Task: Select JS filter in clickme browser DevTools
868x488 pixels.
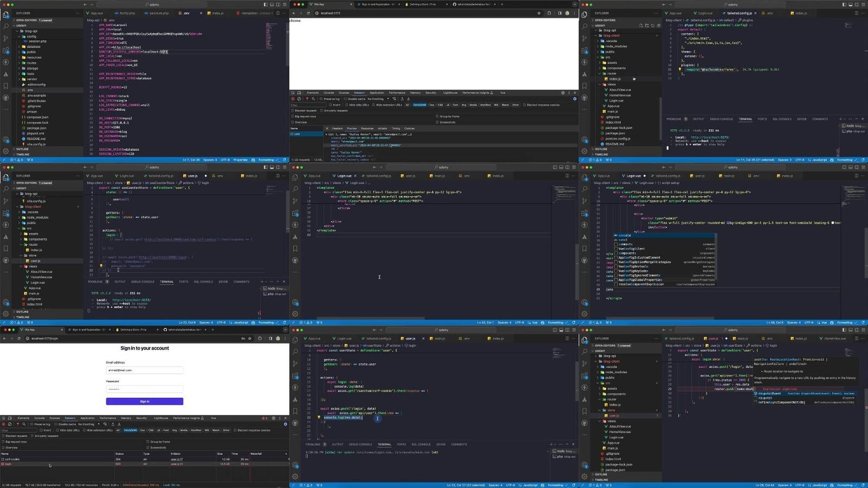Action: 448,105
